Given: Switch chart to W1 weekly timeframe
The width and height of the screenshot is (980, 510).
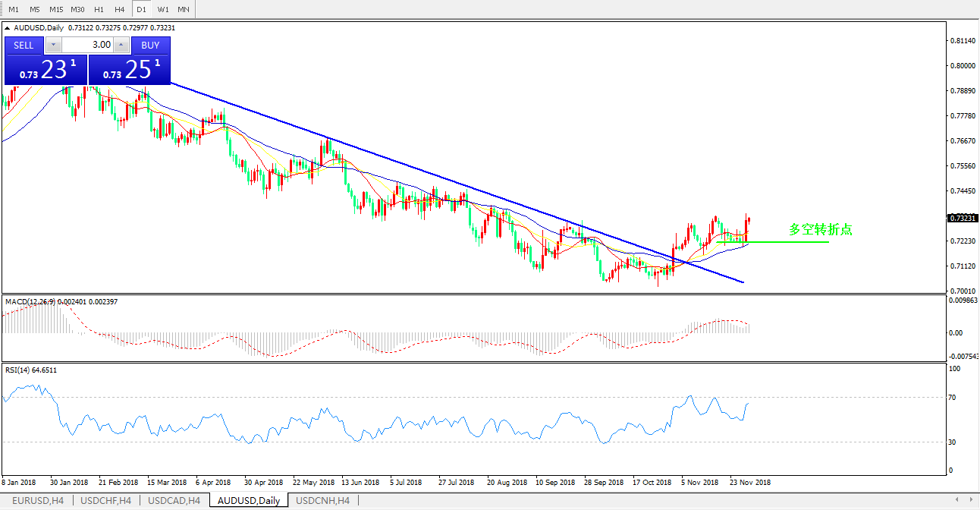Looking at the screenshot, I should tap(163, 9).
